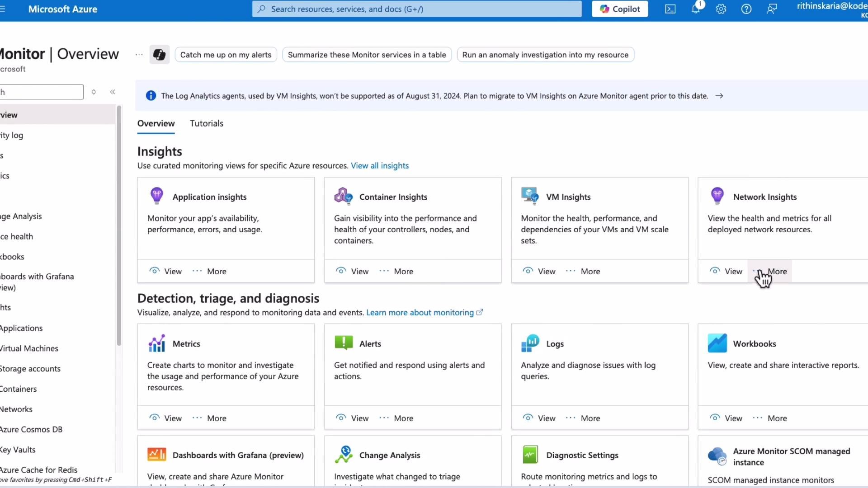Open the ellipsis next to Monitor Overview title
Image resolution: width=868 pixels, height=488 pixels.
click(x=139, y=55)
